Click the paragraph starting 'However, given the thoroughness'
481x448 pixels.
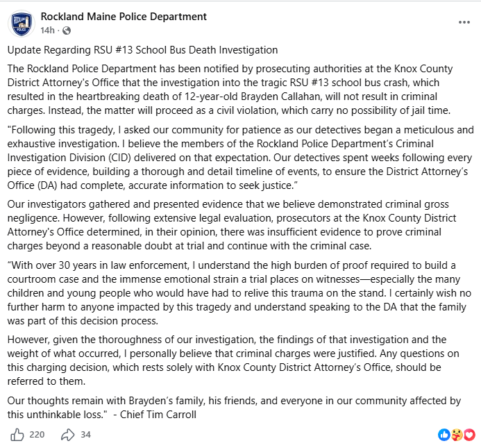pyautogui.click(x=233, y=360)
